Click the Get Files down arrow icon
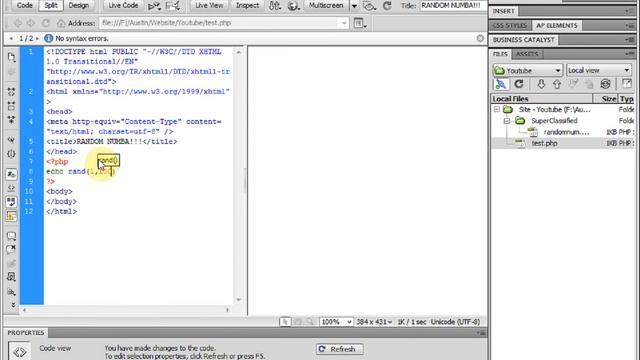 [541, 84]
